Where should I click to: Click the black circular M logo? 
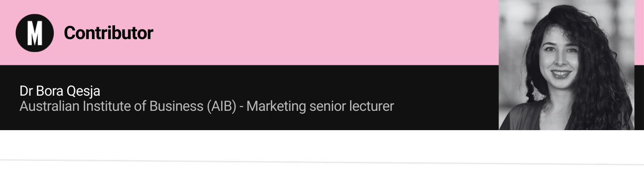point(34,33)
